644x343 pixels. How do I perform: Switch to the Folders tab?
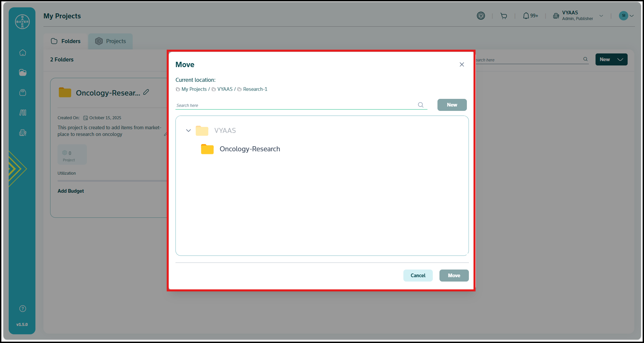pos(66,41)
